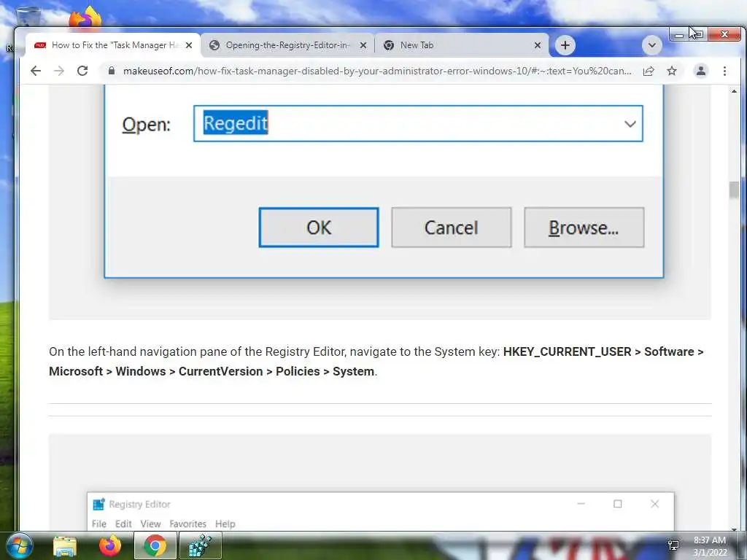Close the Task Manager article tab
747x560 pixels.
[189, 45]
